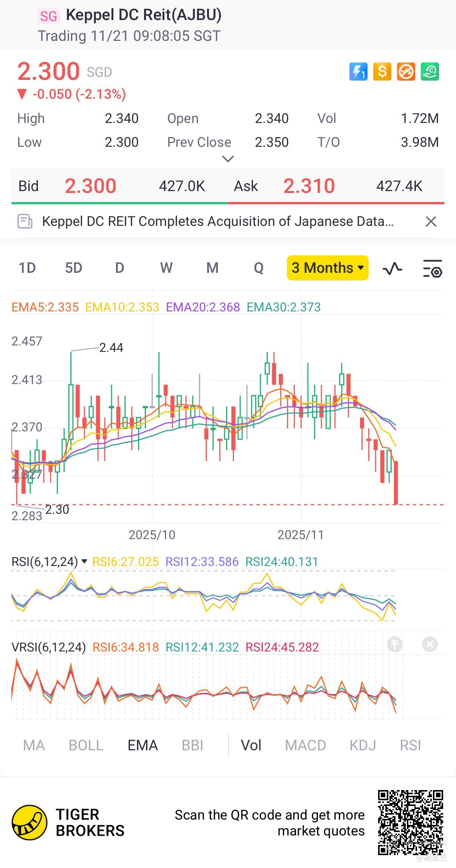The width and height of the screenshot is (456, 868).
Task: Select the quarterly Q chart tab
Action: 259,268
